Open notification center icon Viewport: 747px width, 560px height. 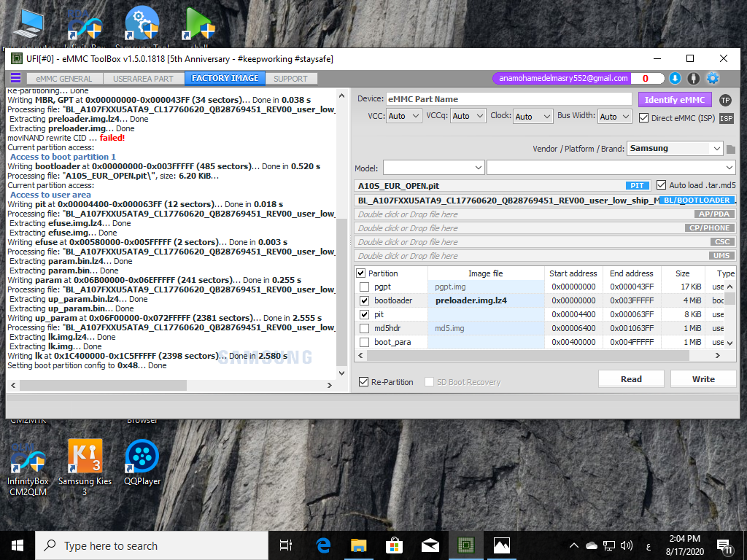(724, 547)
